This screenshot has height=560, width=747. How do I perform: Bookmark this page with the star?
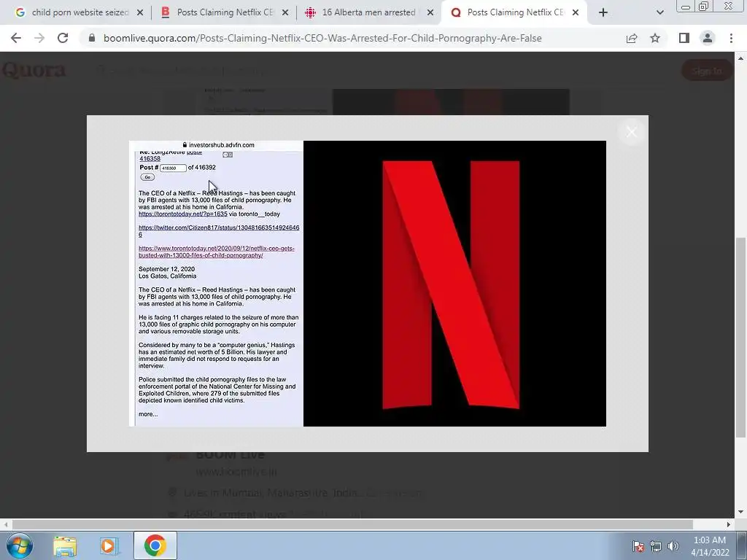point(655,38)
